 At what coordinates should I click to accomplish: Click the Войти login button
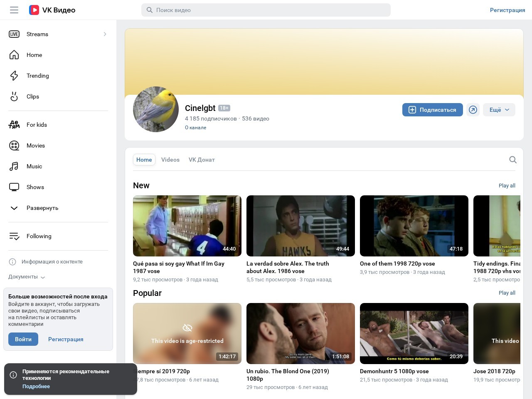[x=23, y=339]
